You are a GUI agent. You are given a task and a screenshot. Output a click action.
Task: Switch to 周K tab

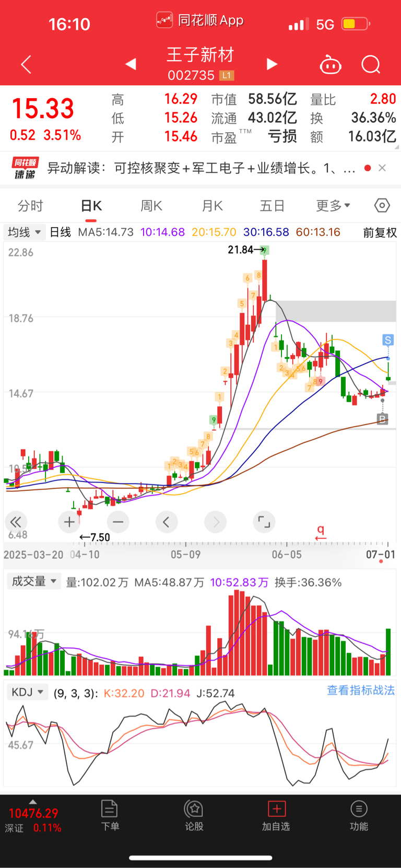pyautogui.click(x=151, y=206)
